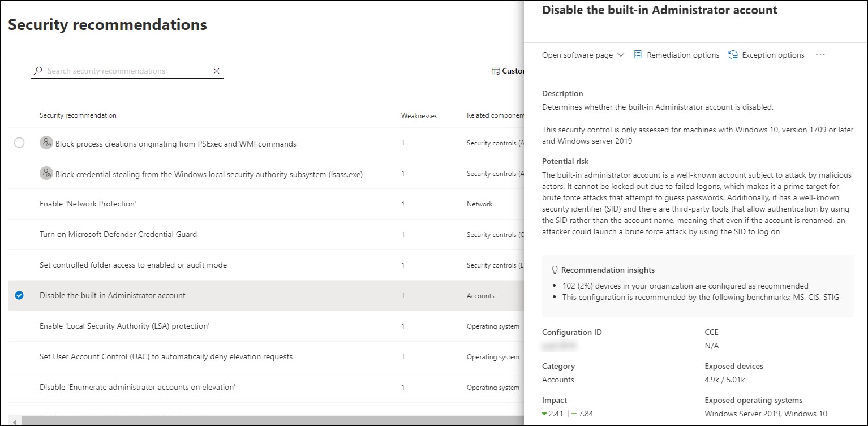Image resolution: width=868 pixels, height=426 pixels.
Task: Click the panel title Disable the built-in Administrator account
Action: 660,10
